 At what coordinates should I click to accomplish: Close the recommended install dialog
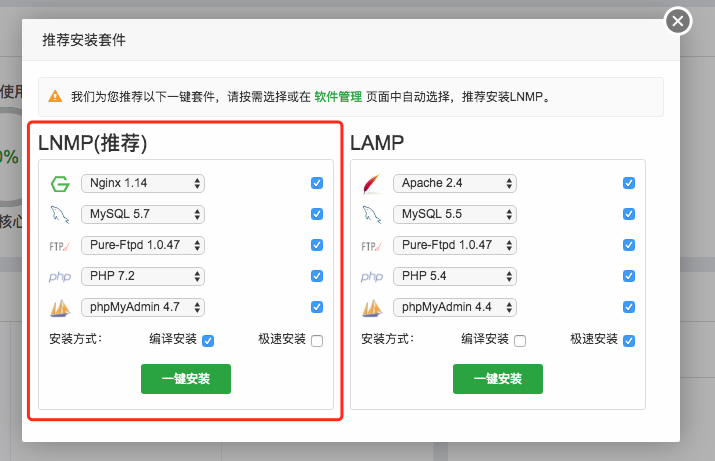point(678,21)
